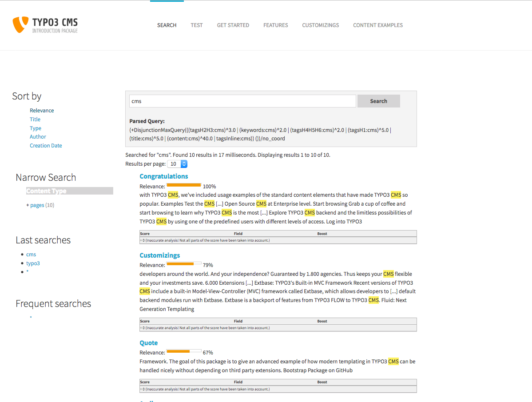Sort search results by Title
This screenshot has width=532, height=402.
pos(35,119)
